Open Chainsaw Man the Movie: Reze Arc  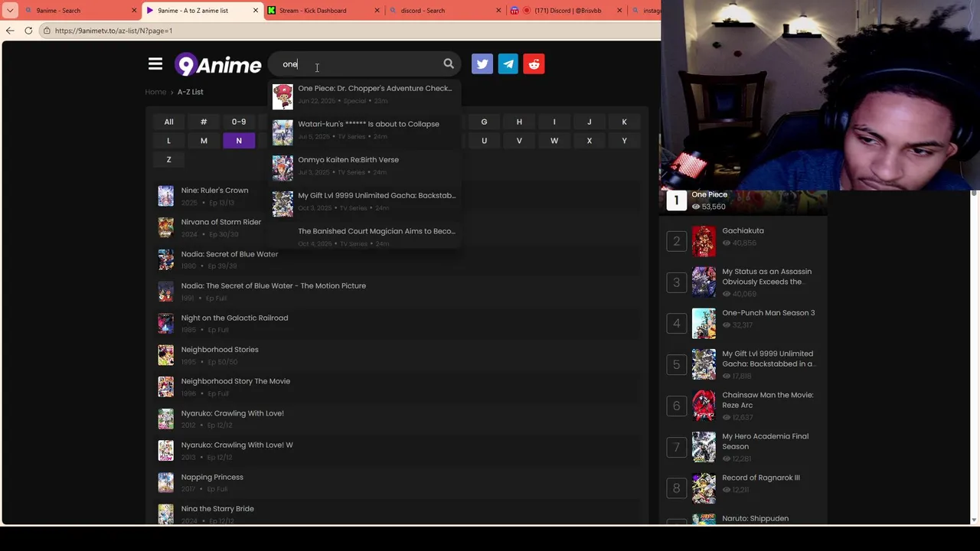pyautogui.click(x=768, y=400)
